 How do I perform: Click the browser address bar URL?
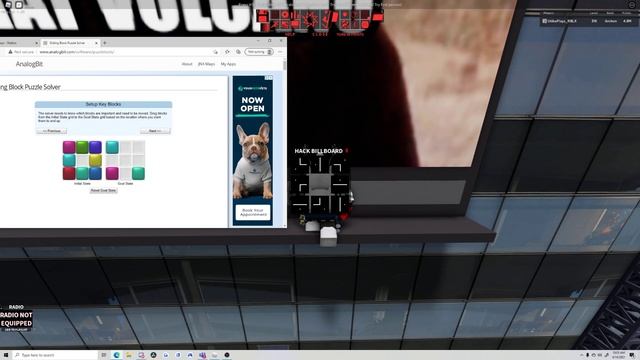77,52
